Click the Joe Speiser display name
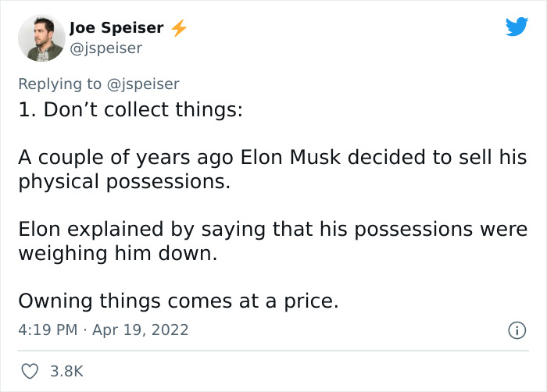This screenshot has width=547, height=392. [x=116, y=29]
